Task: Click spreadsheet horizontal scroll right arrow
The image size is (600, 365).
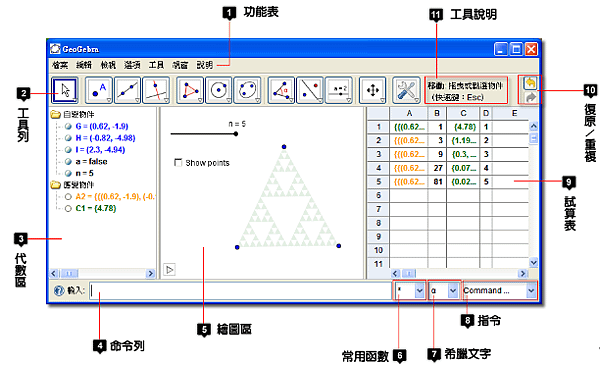Action: coord(522,273)
